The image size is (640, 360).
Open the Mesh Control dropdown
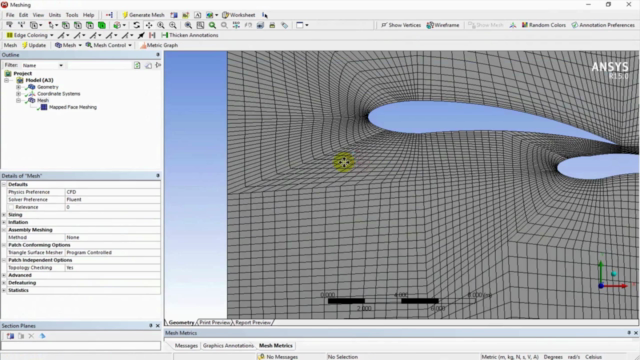pos(109,45)
